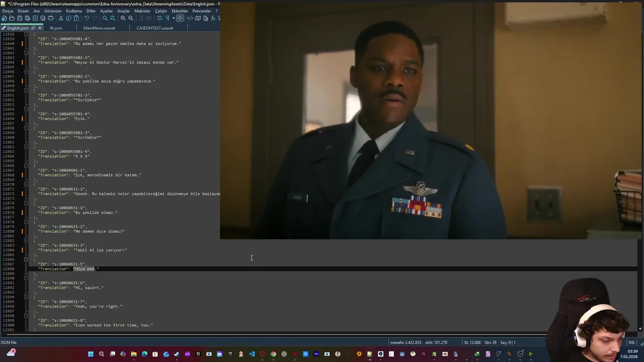
Task: Open Windows taskbar Search
Action: point(102,354)
